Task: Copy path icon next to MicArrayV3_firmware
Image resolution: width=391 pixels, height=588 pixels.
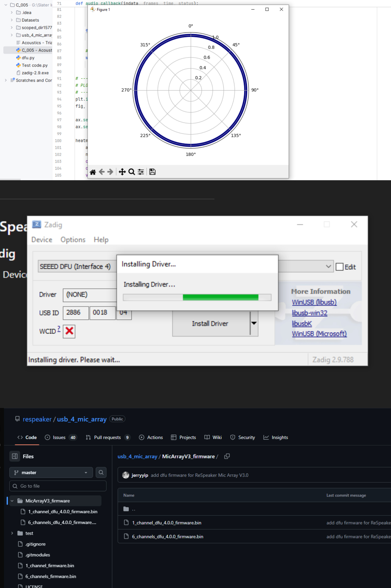Action: (x=227, y=456)
